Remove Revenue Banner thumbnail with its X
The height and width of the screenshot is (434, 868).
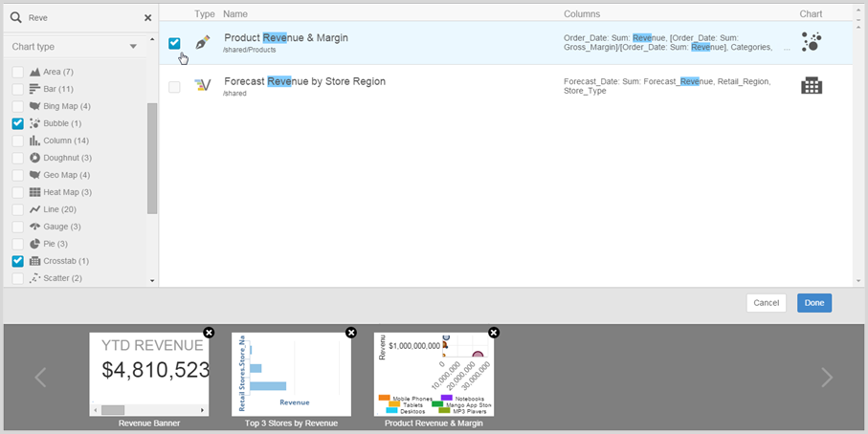tap(209, 333)
